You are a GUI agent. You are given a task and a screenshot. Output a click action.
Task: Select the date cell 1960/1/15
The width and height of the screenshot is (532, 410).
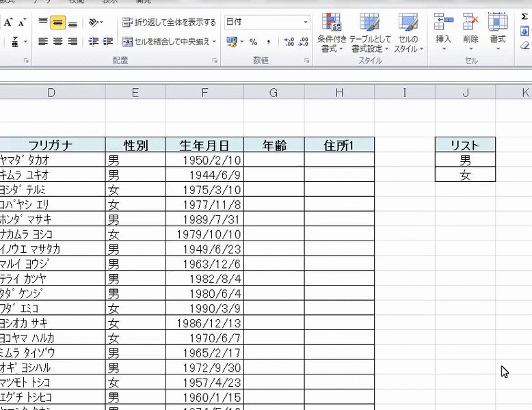tap(204, 397)
